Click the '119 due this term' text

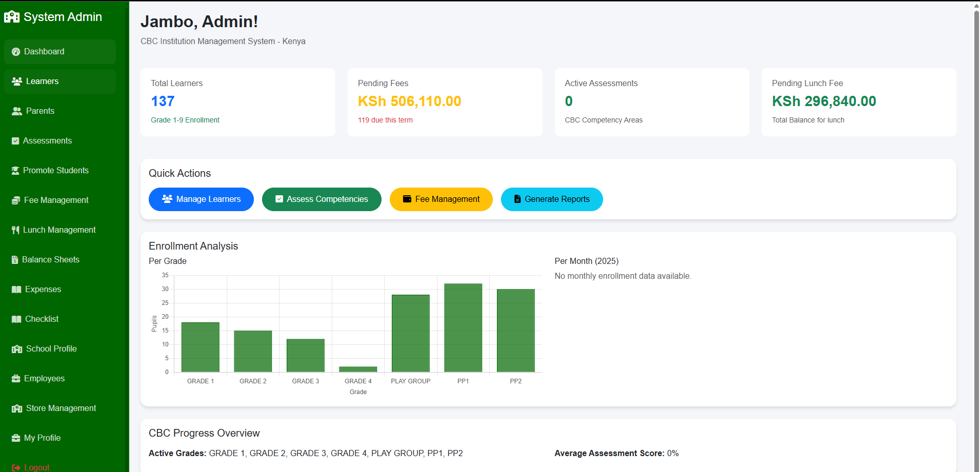(x=385, y=120)
